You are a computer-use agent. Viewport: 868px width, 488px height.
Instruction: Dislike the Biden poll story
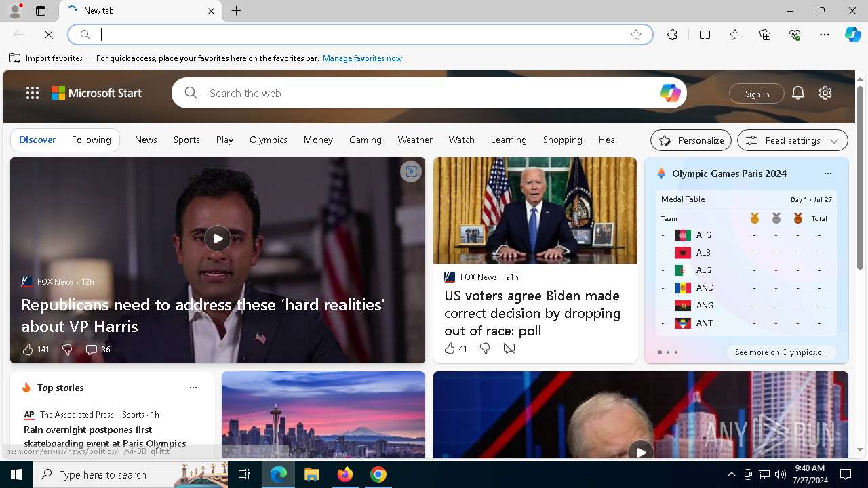pyautogui.click(x=485, y=348)
